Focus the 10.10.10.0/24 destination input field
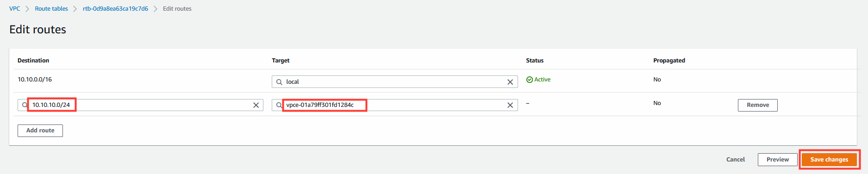 click(140, 105)
